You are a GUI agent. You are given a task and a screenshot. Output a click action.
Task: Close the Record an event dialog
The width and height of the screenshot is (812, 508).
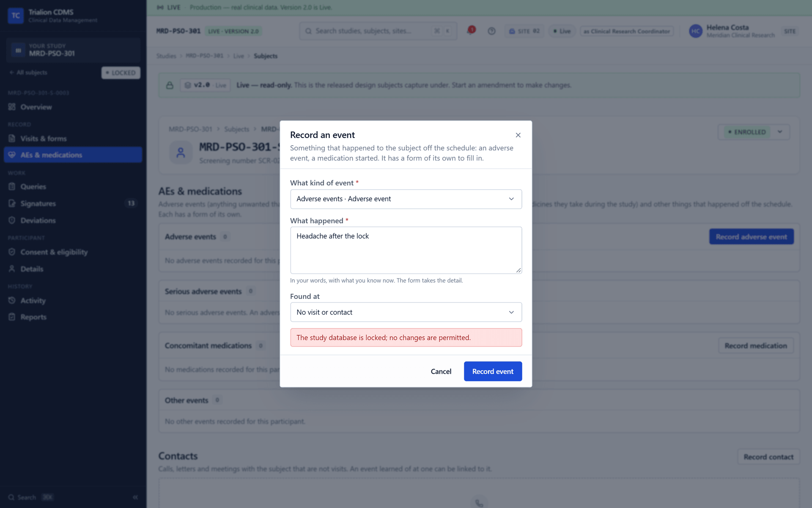[518, 135]
